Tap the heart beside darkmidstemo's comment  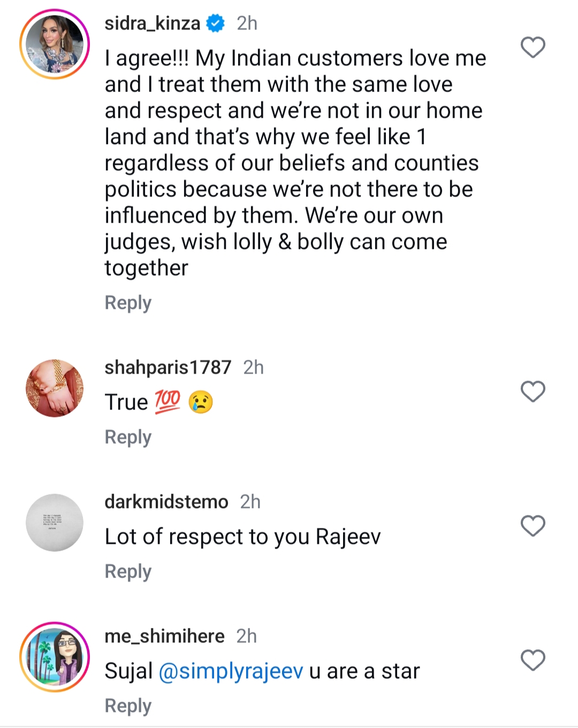(x=533, y=527)
